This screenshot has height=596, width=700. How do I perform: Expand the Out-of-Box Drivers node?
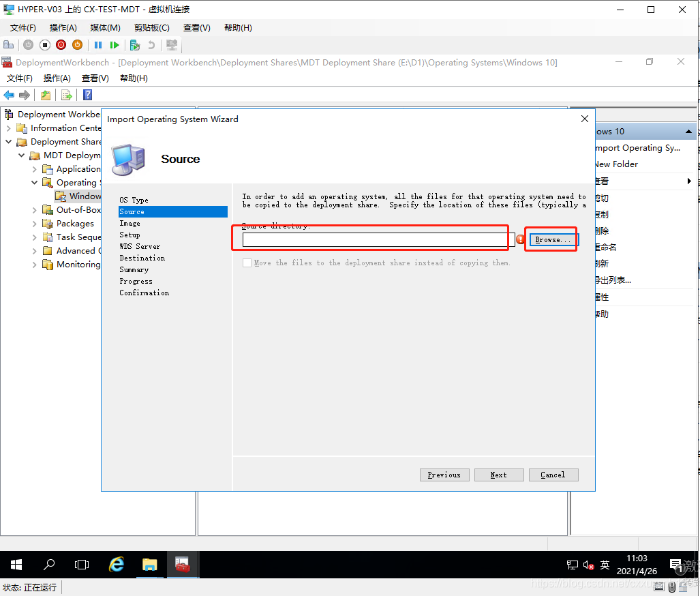34,209
